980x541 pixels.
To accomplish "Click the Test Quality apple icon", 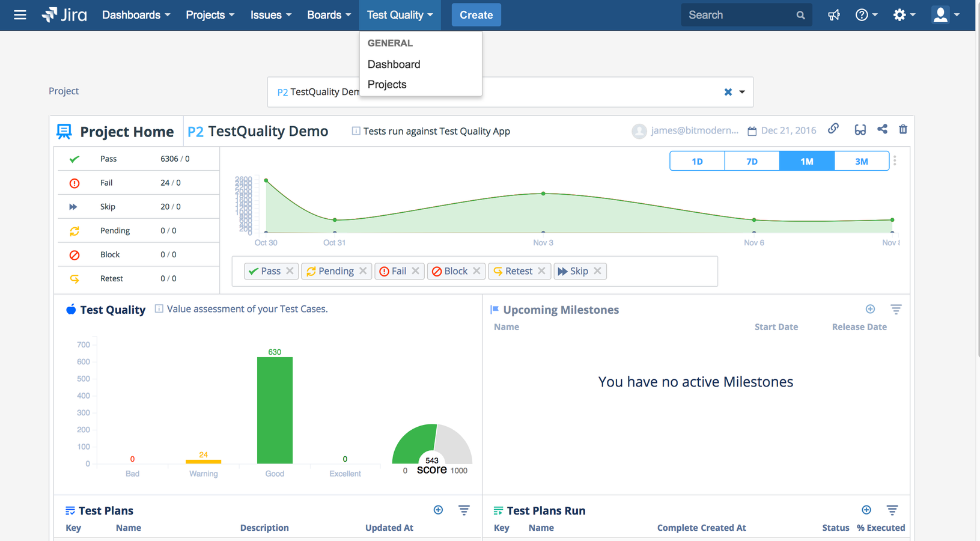I will pos(71,310).
